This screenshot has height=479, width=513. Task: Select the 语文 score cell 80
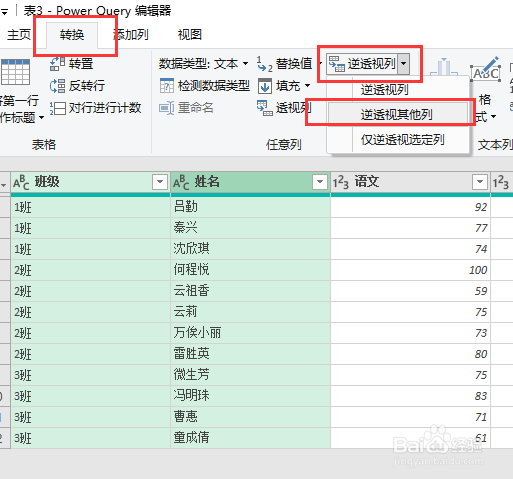410,354
